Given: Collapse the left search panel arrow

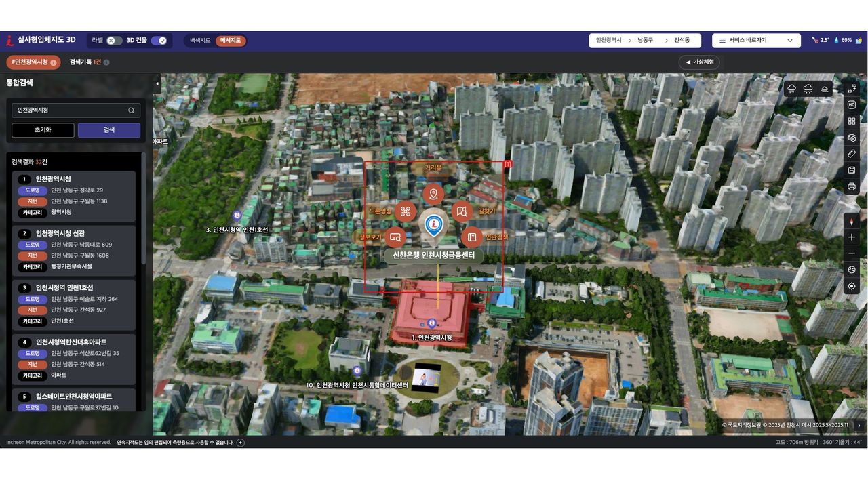Looking at the screenshot, I should click(x=157, y=84).
